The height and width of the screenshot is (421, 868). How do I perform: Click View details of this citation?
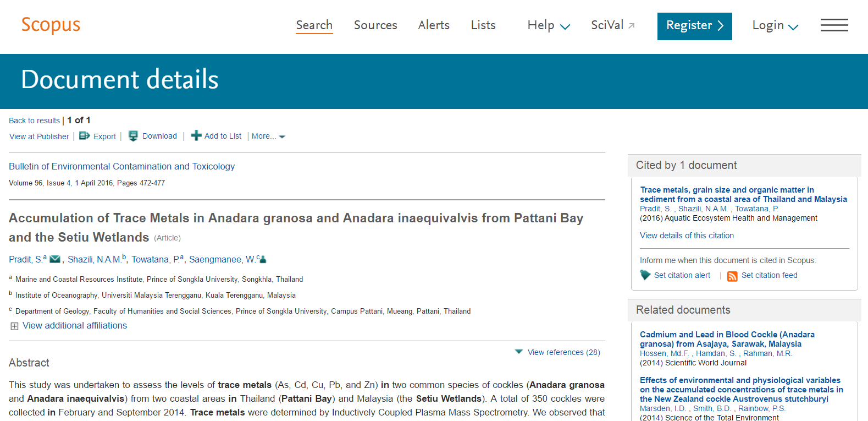(x=687, y=236)
